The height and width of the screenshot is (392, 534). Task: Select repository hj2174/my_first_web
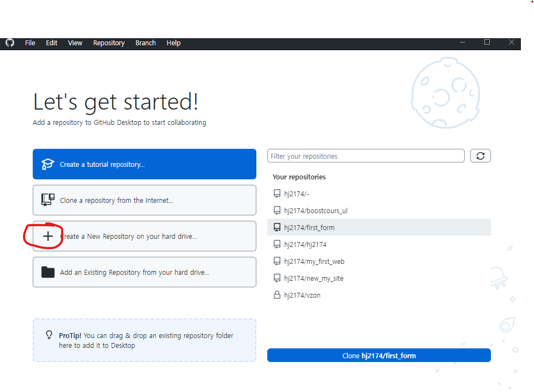point(379,261)
